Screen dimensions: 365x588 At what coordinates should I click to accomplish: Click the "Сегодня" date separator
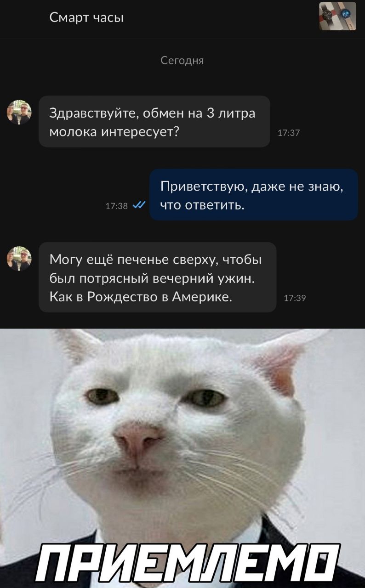(182, 61)
